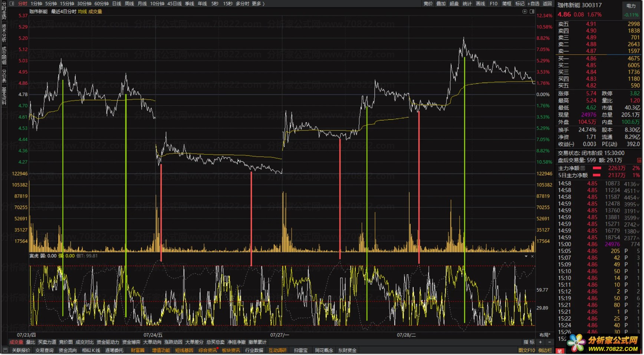Open 资金流向 in bottom toolbar

[68, 350]
